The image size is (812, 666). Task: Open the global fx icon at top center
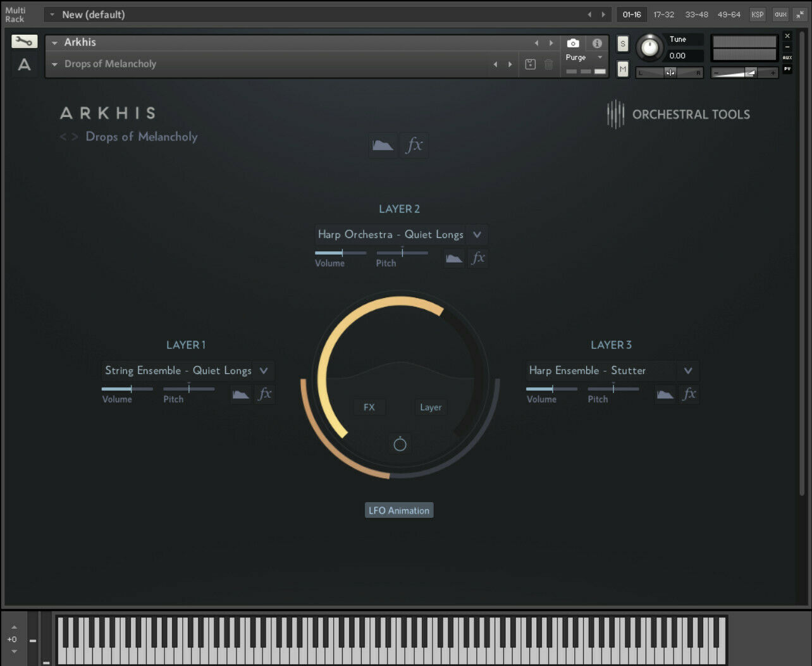coord(414,145)
